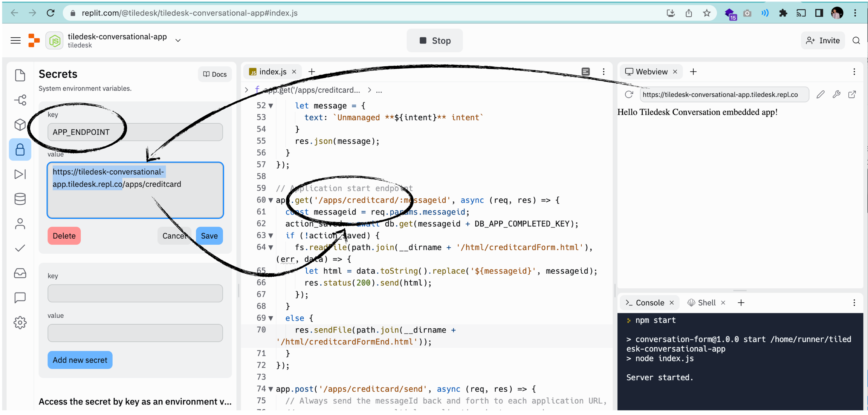Collapse code fold arrow at line 60

(271, 200)
